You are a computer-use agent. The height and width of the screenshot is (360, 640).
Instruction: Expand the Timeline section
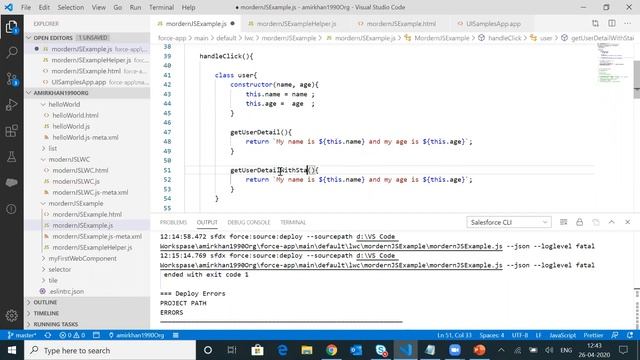(87, 313)
